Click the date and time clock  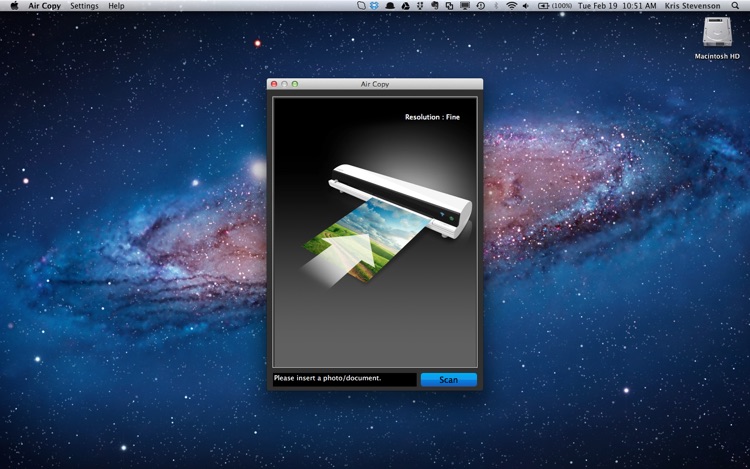click(x=617, y=6)
